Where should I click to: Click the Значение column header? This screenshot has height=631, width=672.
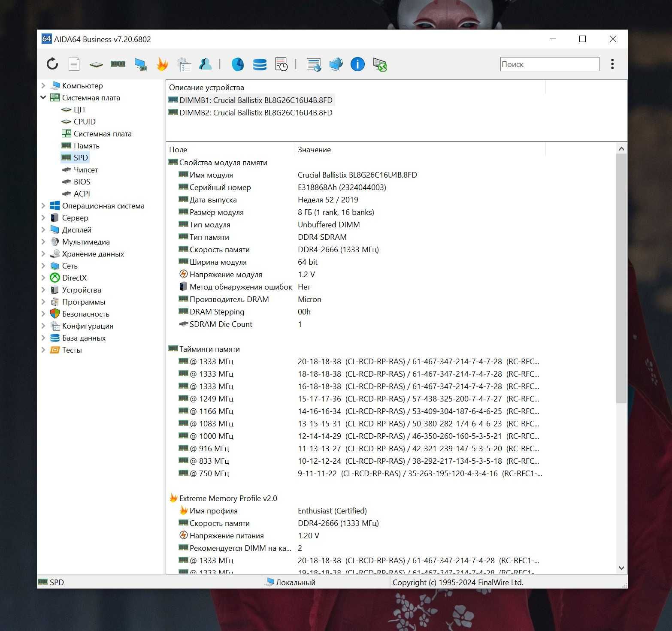[x=420, y=149]
